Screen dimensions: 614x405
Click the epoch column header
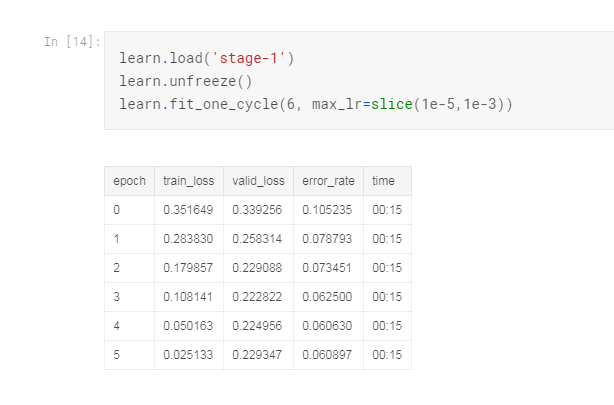point(129,181)
